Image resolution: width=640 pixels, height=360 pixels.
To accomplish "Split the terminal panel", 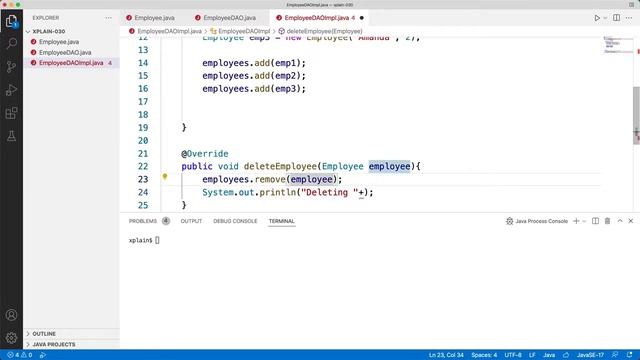I will pos(595,221).
